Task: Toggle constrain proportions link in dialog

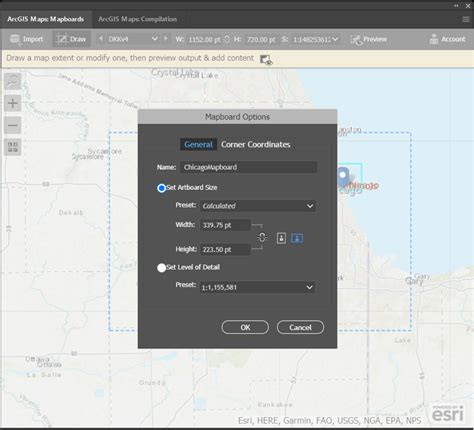Action: click(x=262, y=237)
